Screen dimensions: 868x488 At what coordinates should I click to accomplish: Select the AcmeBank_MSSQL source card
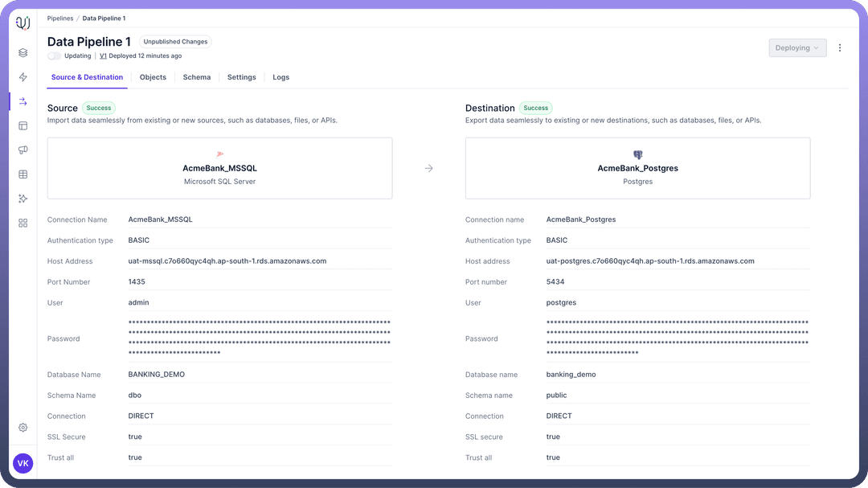click(219, 168)
